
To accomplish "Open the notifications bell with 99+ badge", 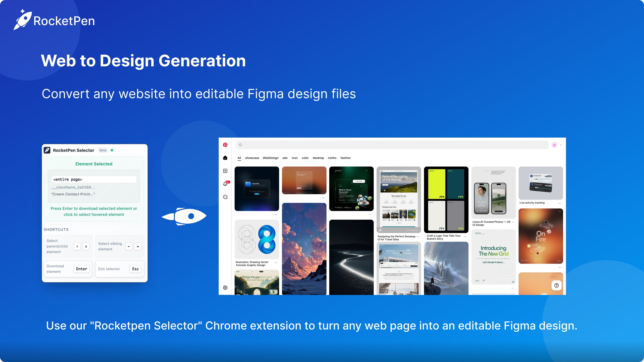I will (x=225, y=183).
